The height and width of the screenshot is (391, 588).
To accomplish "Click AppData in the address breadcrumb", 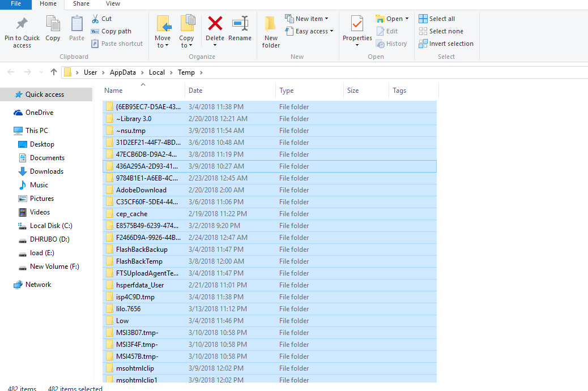I will 123,72.
